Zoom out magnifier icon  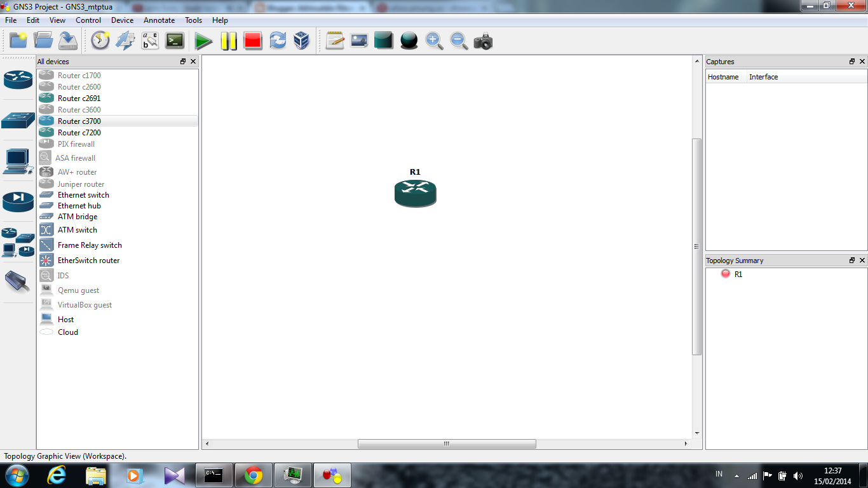pyautogui.click(x=459, y=41)
